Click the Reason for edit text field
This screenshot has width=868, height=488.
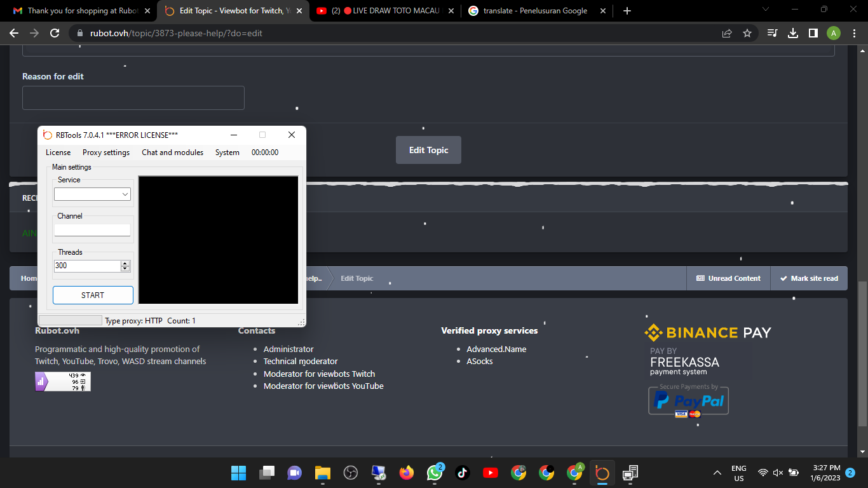pos(133,98)
